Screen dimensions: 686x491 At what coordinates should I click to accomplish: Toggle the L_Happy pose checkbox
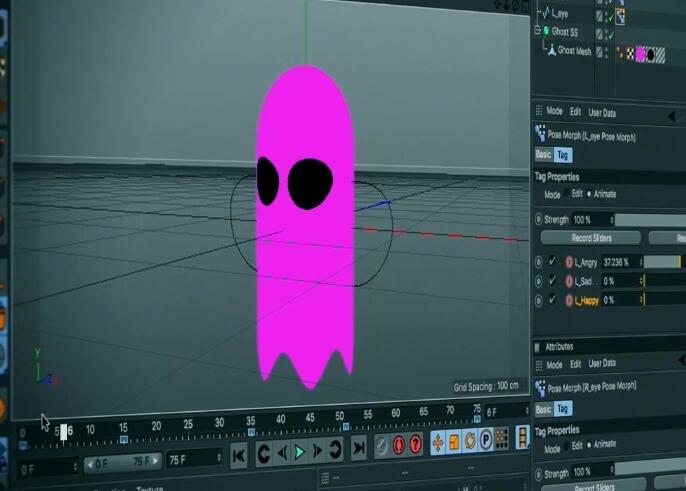[x=553, y=299]
